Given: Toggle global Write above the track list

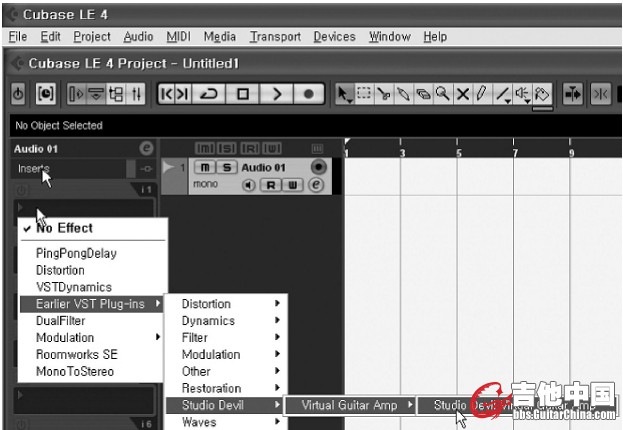Looking at the screenshot, I should click(x=271, y=148).
